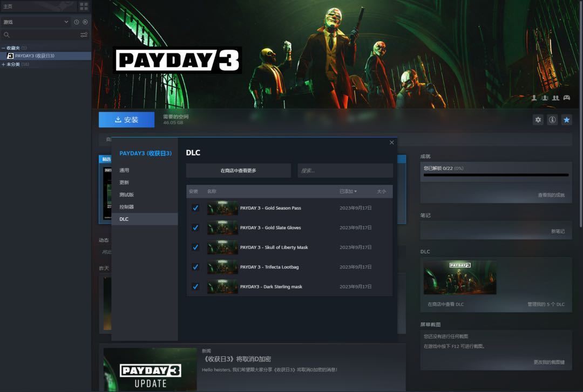
Task: Close the DLC properties dialog
Action: (391, 142)
